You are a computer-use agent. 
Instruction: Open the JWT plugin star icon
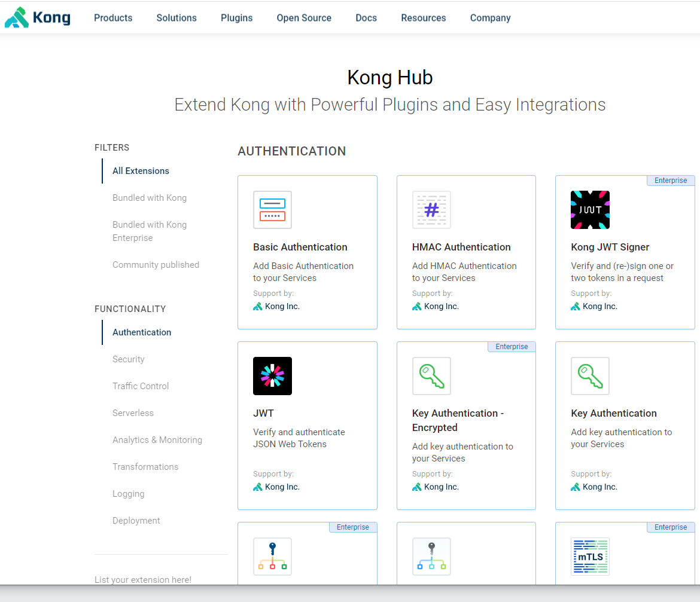pos(272,376)
